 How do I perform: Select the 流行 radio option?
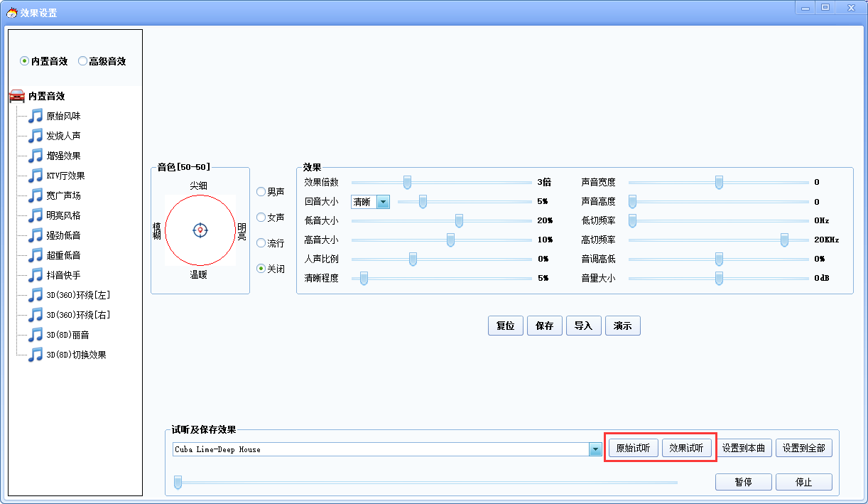(x=261, y=243)
